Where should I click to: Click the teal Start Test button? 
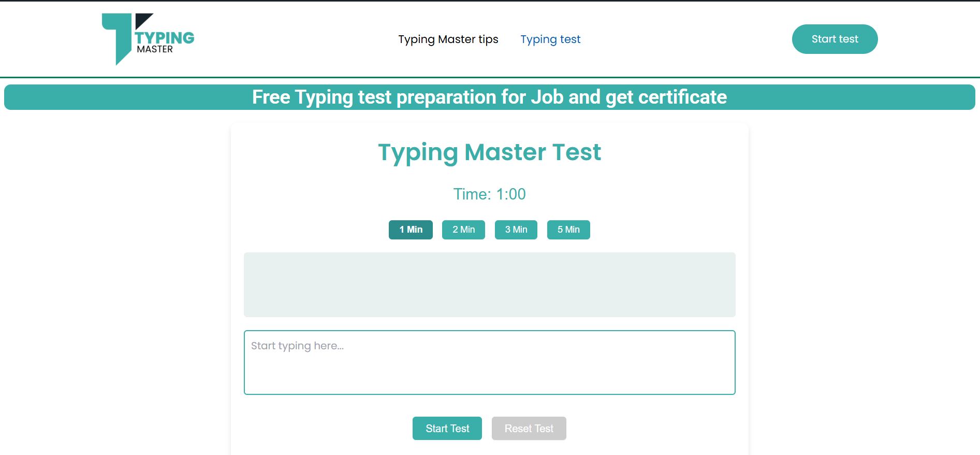pyautogui.click(x=447, y=429)
